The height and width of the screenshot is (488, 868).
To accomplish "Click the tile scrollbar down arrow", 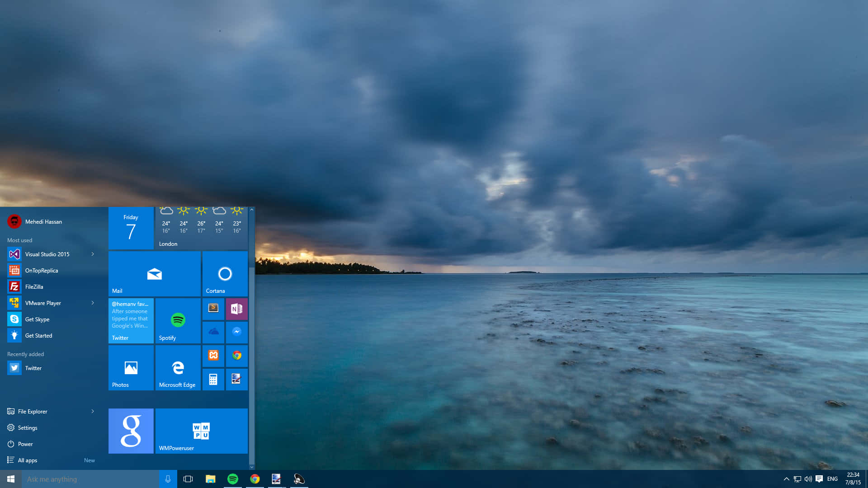I will (252, 467).
